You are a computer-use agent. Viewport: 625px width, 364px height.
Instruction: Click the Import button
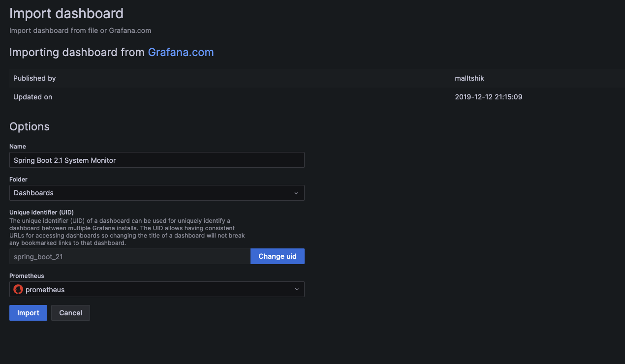[x=28, y=313]
